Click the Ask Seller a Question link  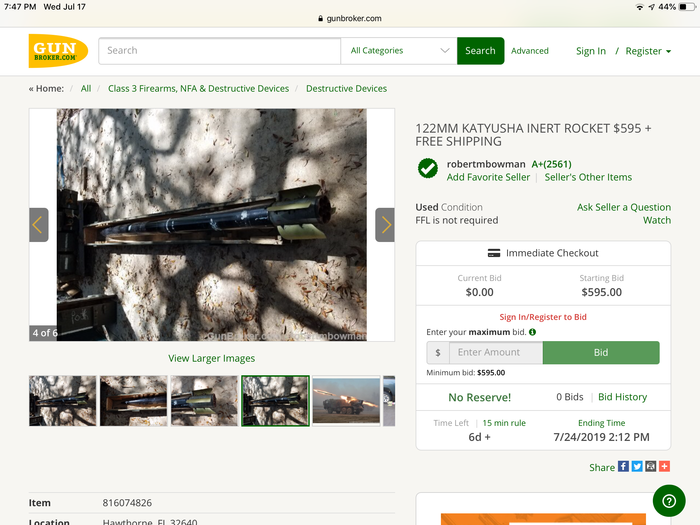tap(624, 207)
